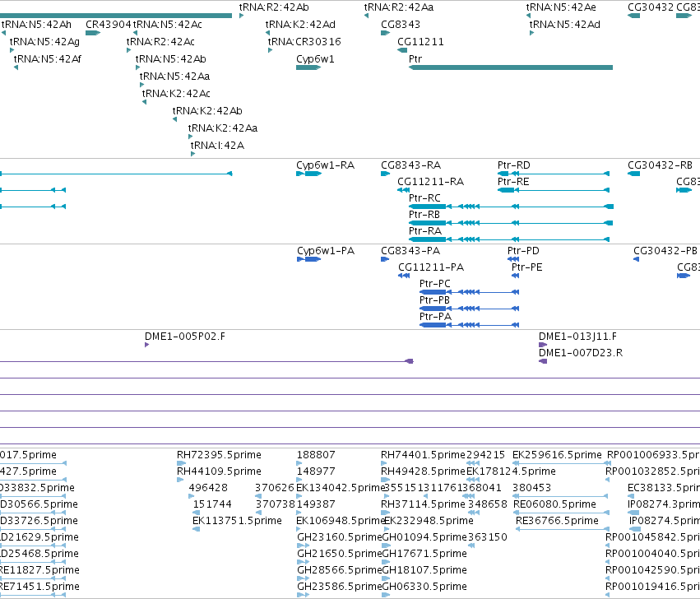Click the tRNA:R2:42Ab gene label
Viewport: 700px width, 599px height.
coord(274,7)
